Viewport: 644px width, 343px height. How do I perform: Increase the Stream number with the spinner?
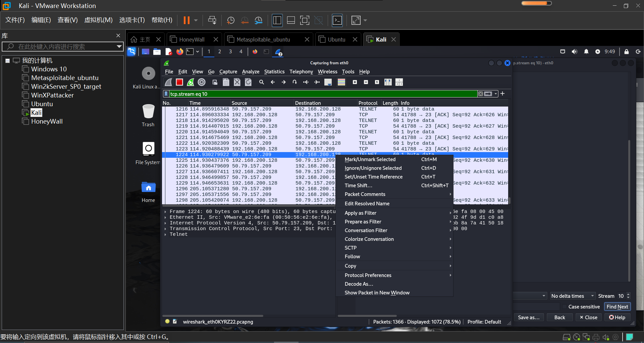point(628,294)
